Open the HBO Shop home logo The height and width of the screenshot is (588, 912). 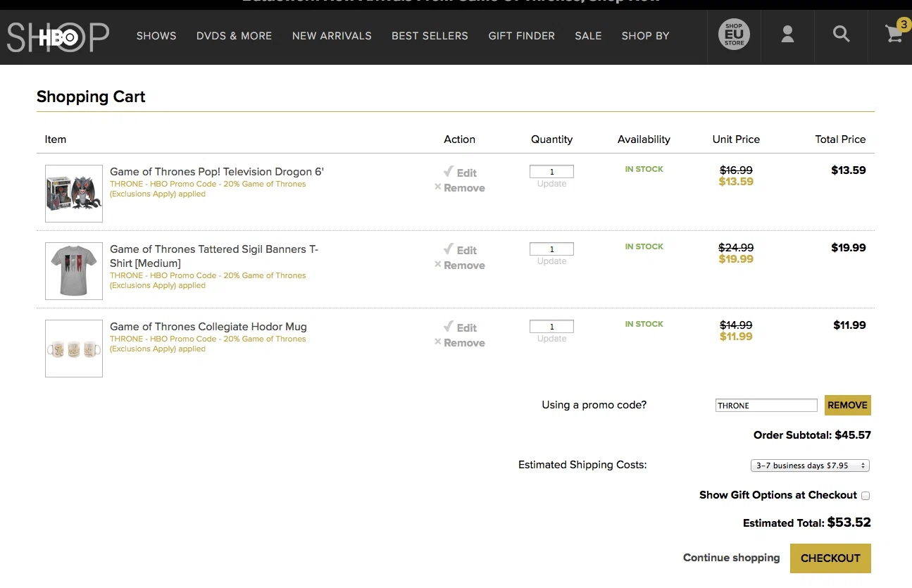click(x=58, y=37)
